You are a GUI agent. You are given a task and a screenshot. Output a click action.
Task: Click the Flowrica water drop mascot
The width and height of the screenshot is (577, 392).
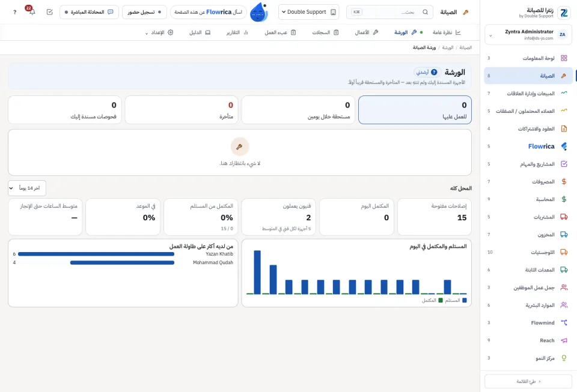[x=259, y=12]
